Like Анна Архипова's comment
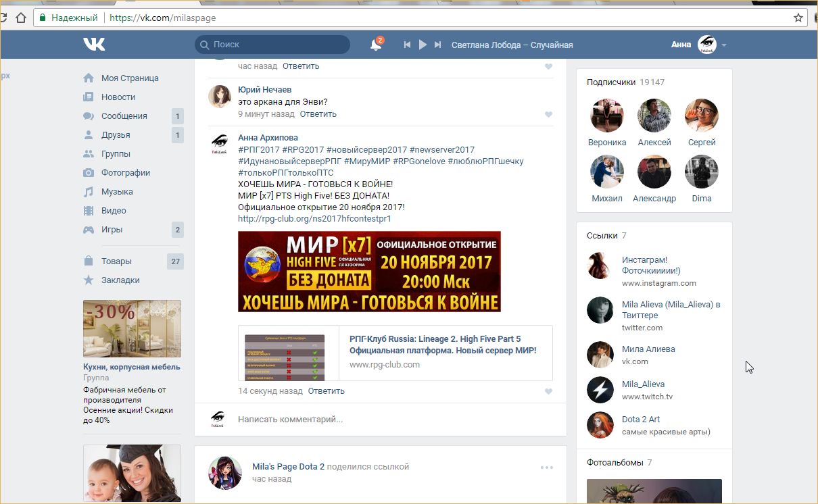The width and height of the screenshot is (818, 504). [548, 392]
